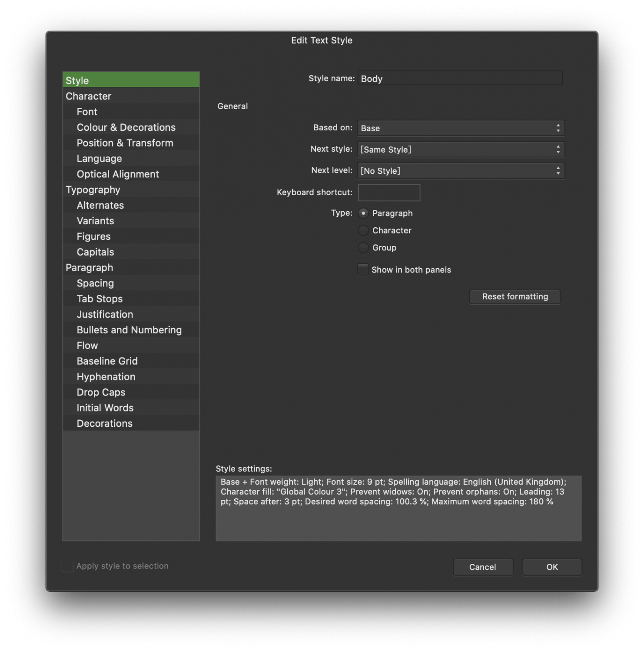Enable Show in both panels
Screen dimensions: 644x652
363,269
